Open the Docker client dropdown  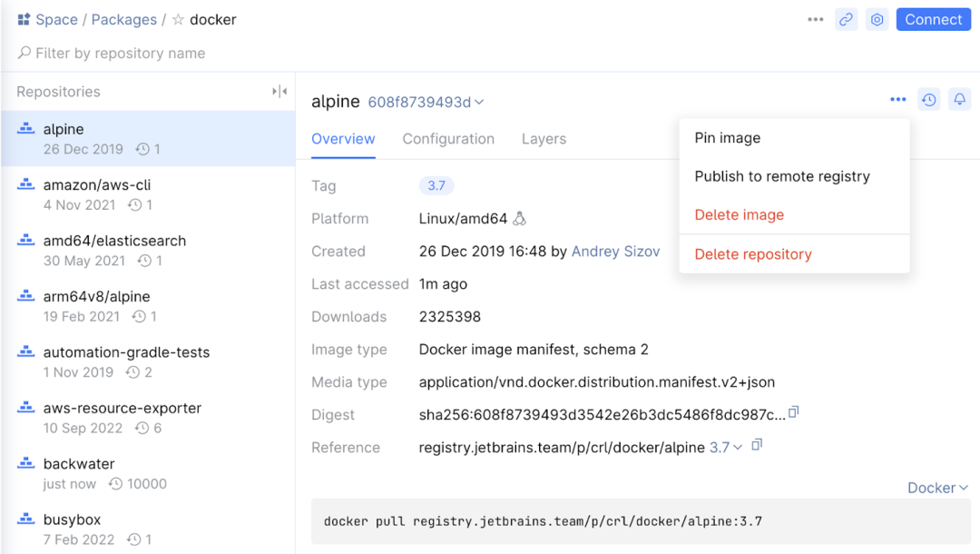point(937,488)
